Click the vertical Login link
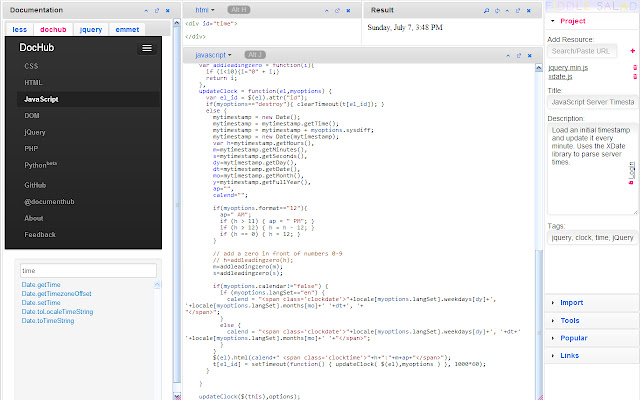 631,172
